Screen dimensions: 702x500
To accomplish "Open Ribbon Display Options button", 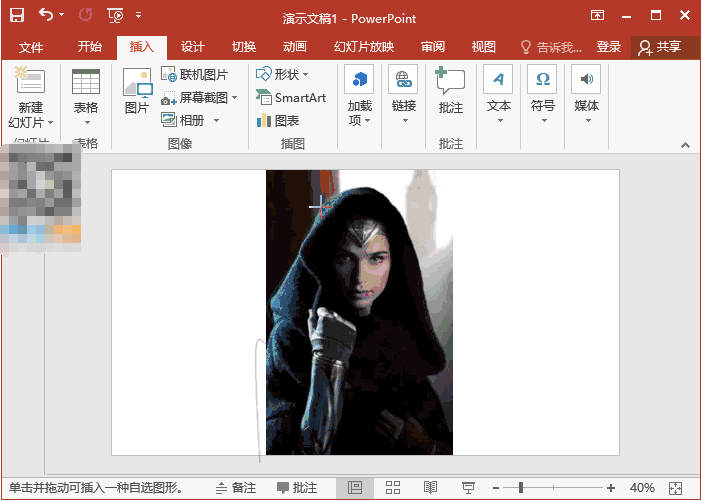I will click(x=597, y=16).
